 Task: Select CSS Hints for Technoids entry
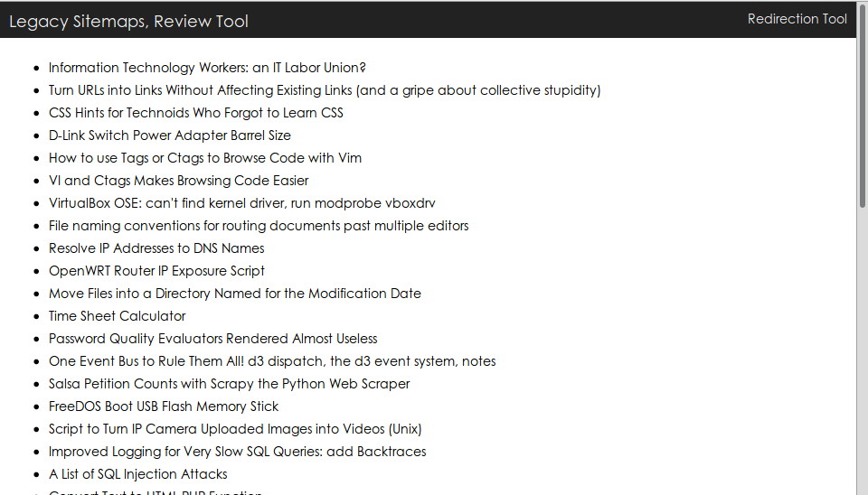coord(196,113)
